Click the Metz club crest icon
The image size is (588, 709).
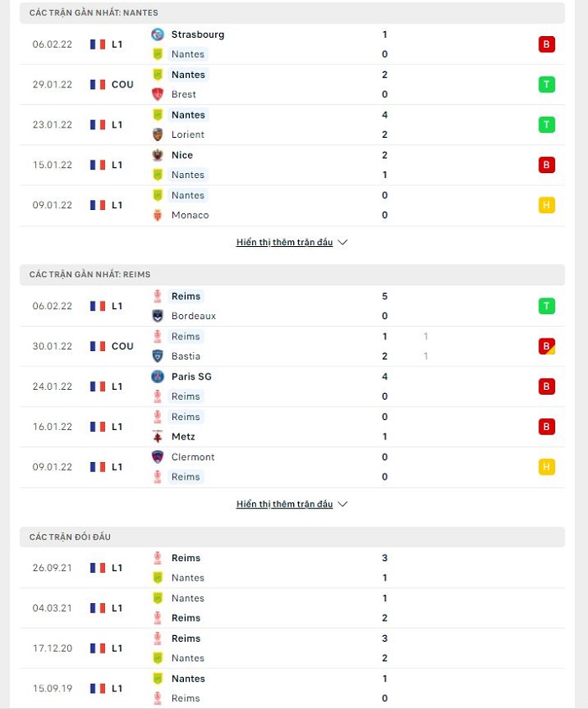coord(157,436)
